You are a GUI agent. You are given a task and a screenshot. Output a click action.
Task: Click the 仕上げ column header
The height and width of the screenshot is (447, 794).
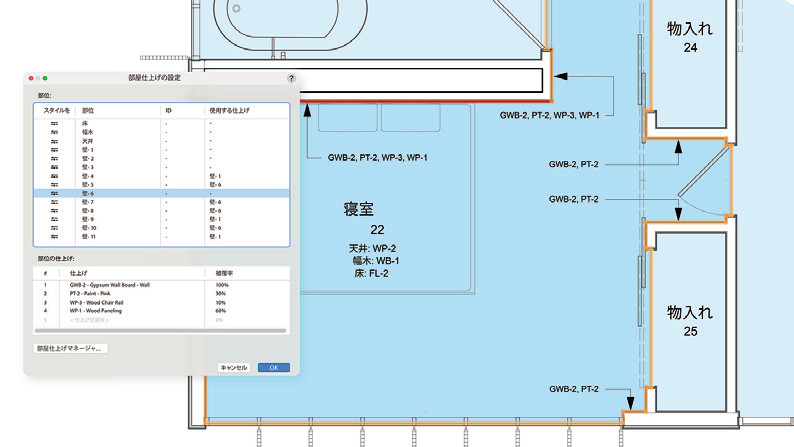click(x=78, y=273)
